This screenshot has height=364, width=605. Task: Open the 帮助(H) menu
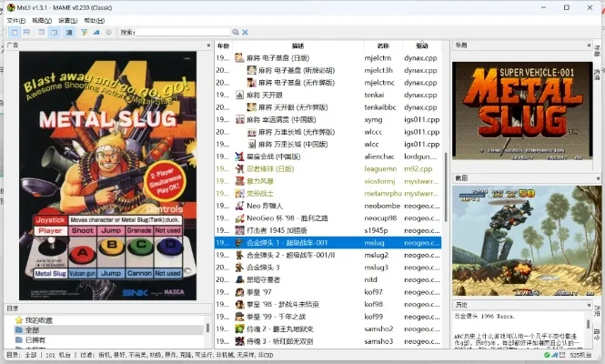[x=94, y=20]
